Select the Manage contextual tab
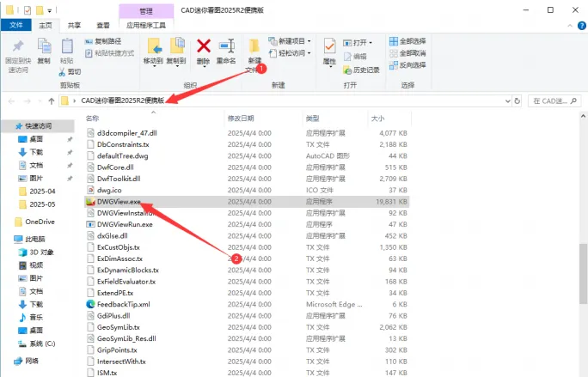The height and width of the screenshot is (377, 588). 146,11
